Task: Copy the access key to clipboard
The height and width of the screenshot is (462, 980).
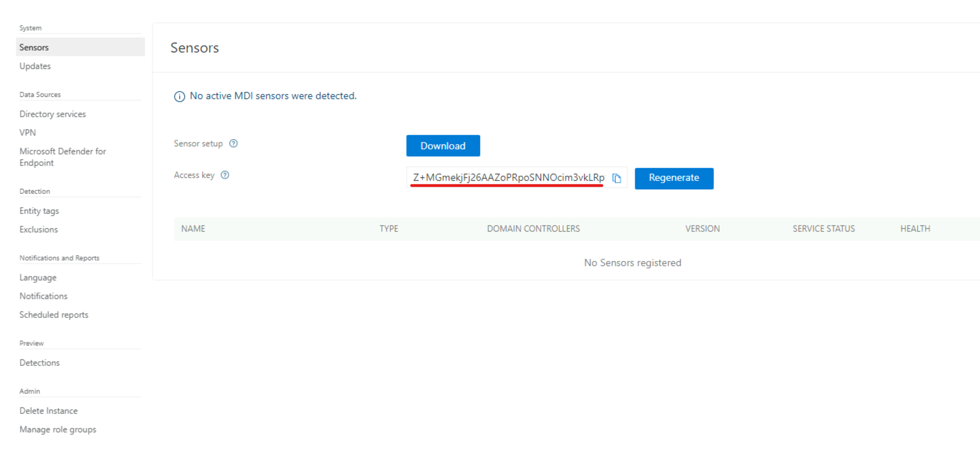Action: click(617, 178)
